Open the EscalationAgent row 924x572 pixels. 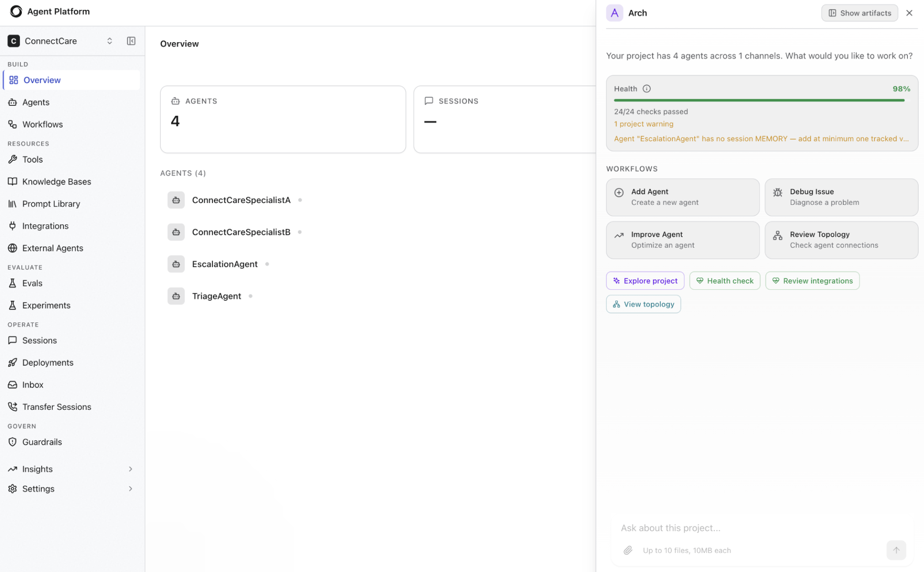(x=225, y=264)
